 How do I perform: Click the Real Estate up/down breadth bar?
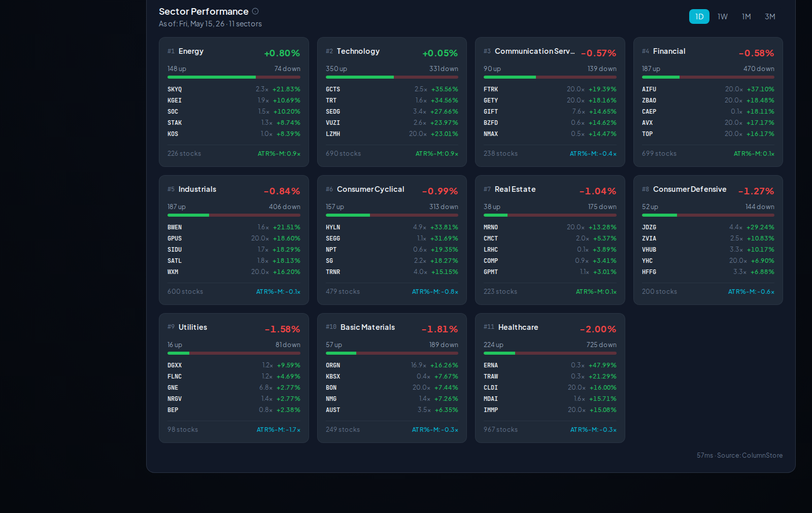(x=550, y=215)
